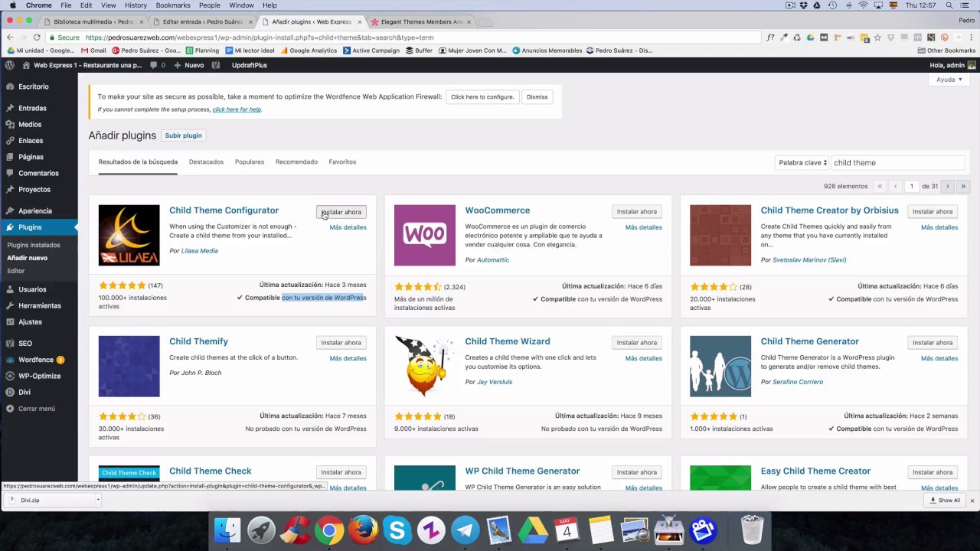This screenshot has width=980, height=551.
Task: Open Divi menu in sidebar
Action: click(24, 392)
